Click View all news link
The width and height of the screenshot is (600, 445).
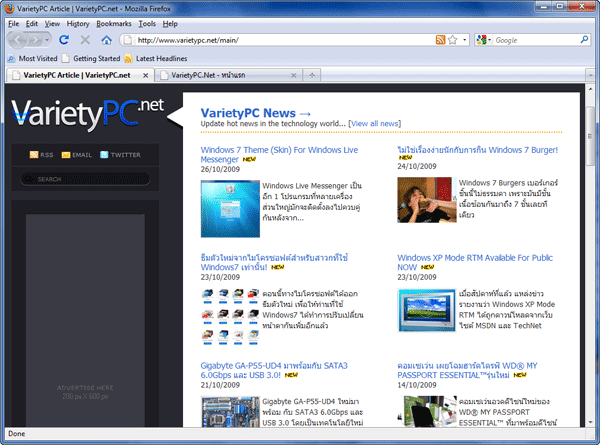click(x=375, y=124)
